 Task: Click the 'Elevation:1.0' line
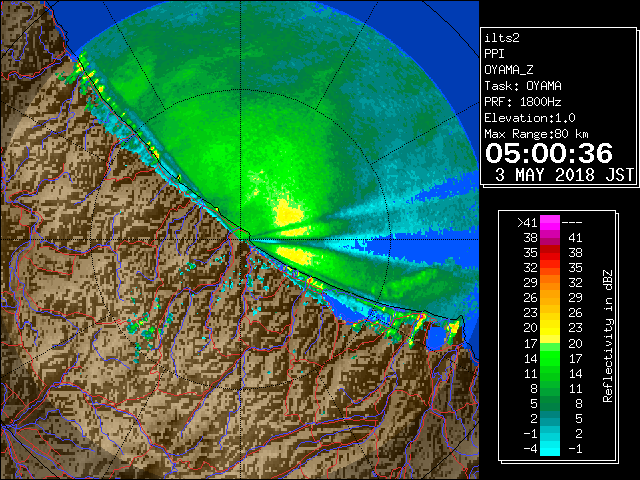click(x=530, y=118)
